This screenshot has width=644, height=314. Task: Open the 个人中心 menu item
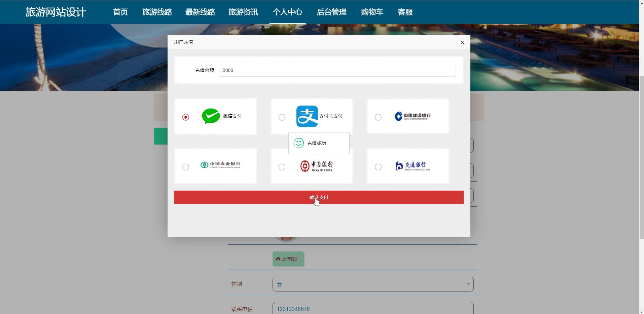tap(288, 12)
